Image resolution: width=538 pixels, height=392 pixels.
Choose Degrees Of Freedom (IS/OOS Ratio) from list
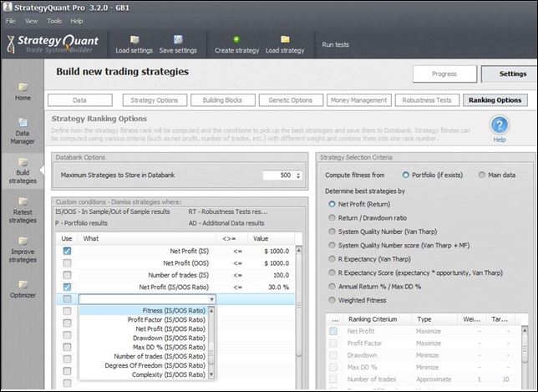tap(143, 365)
